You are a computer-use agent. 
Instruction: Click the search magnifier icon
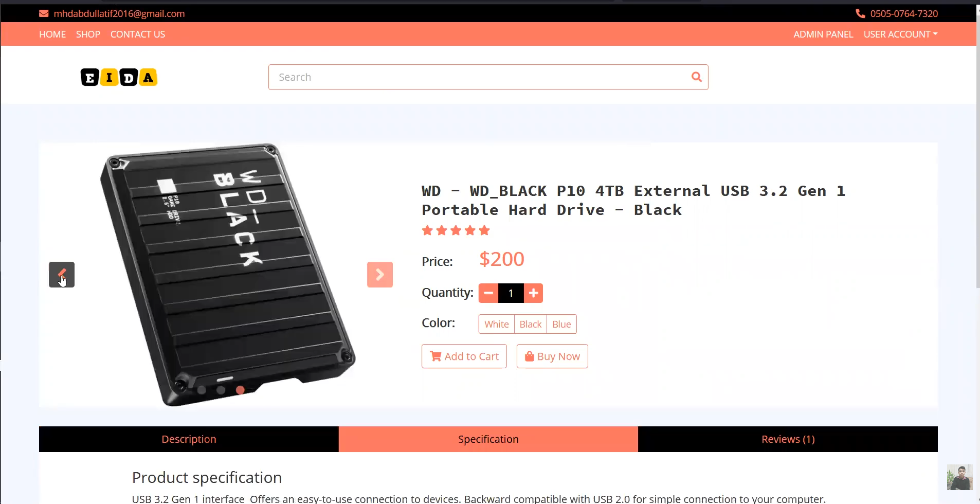pyautogui.click(x=696, y=77)
